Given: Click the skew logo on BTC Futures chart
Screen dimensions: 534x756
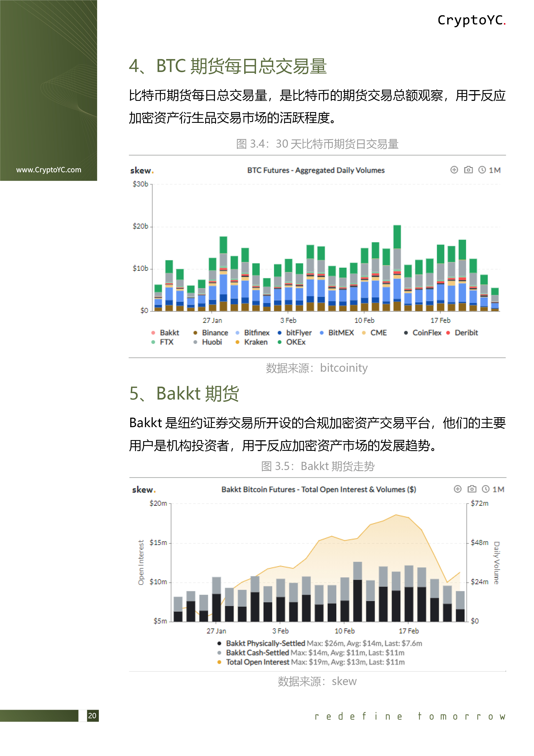Looking at the screenshot, I should click(x=142, y=170).
